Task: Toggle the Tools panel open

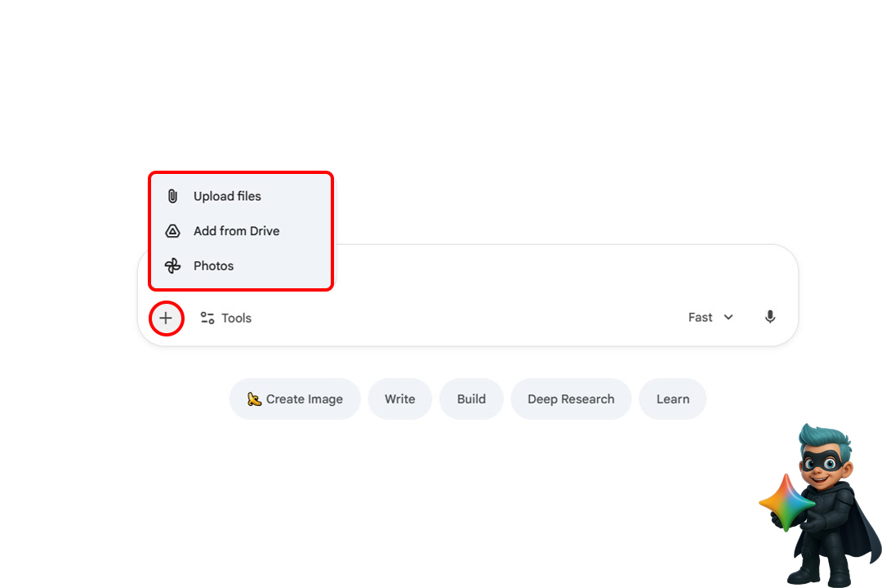Action: [225, 318]
